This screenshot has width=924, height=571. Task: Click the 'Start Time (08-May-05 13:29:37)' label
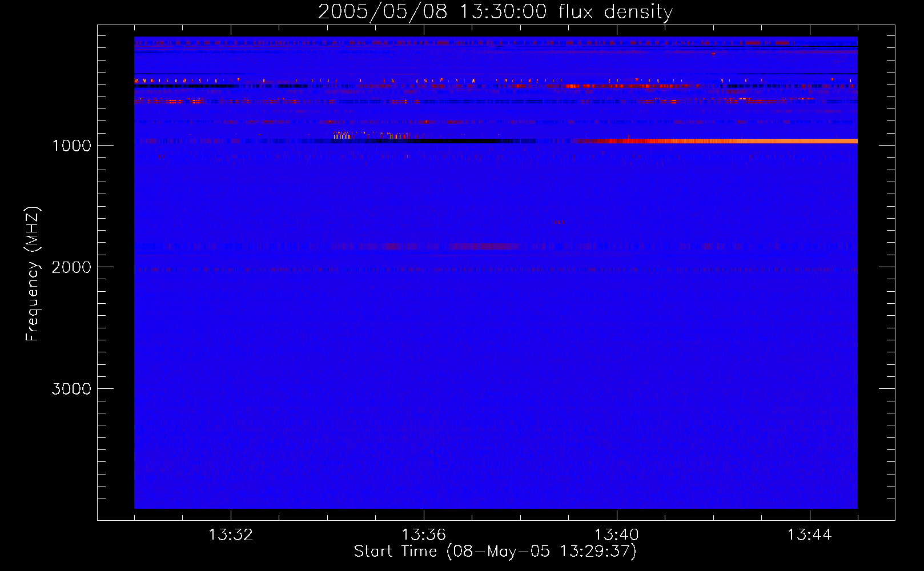(x=495, y=552)
